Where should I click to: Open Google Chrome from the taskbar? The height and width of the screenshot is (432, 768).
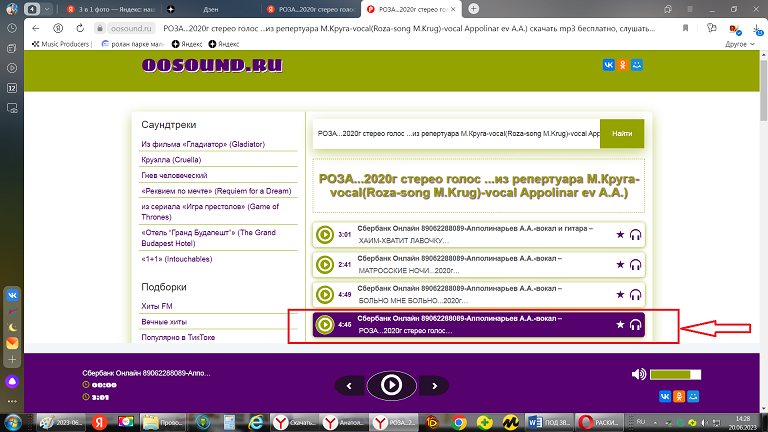coord(458,422)
